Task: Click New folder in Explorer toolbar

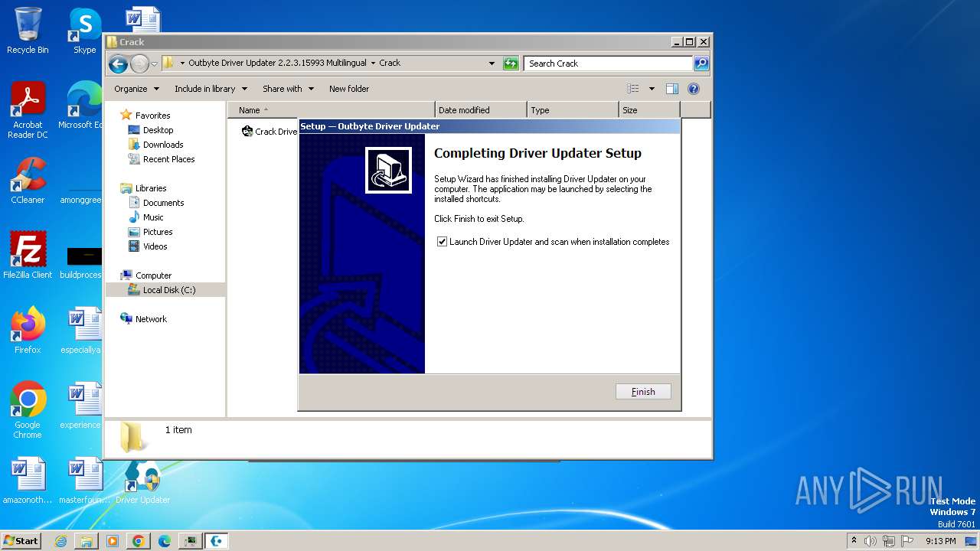Action: tap(349, 89)
